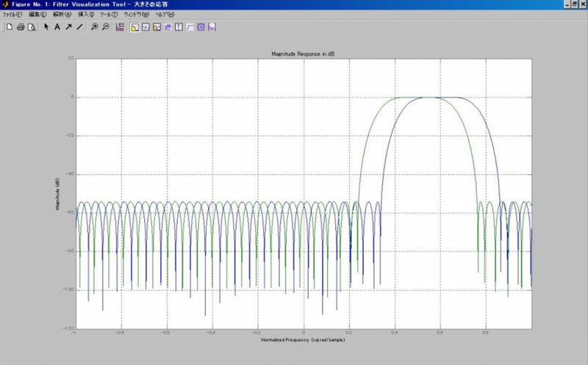Display Pole/Zero plot via toolbar icon
Viewport: 588px width, 365px height.
(201, 27)
